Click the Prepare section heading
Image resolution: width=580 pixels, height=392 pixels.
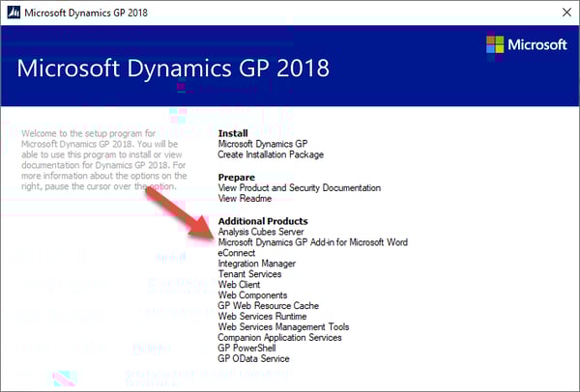237,178
